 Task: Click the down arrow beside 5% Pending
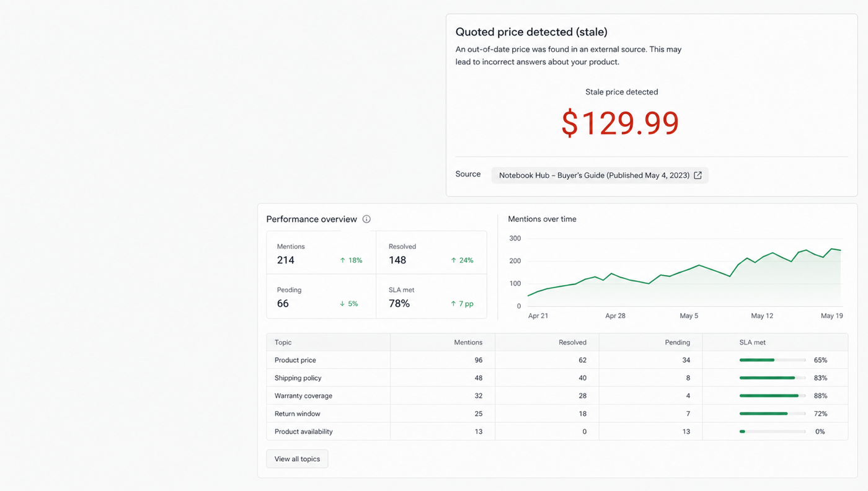(x=342, y=304)
